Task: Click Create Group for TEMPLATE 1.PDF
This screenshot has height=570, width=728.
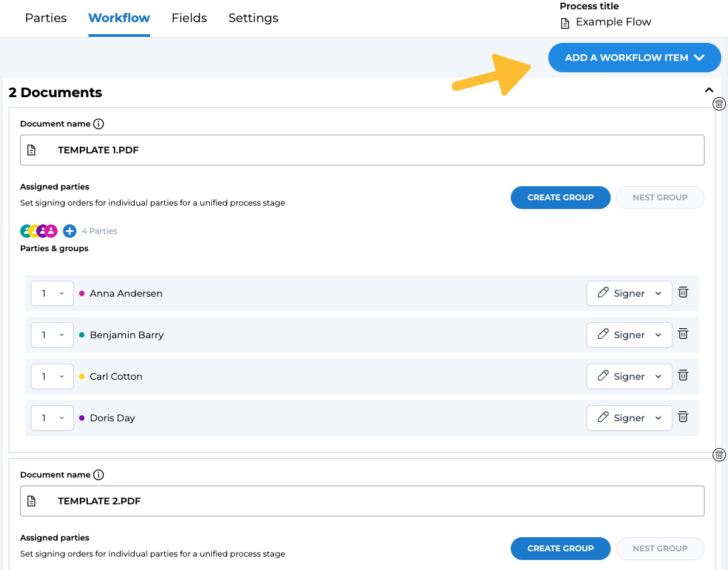Action: (560, 198)
